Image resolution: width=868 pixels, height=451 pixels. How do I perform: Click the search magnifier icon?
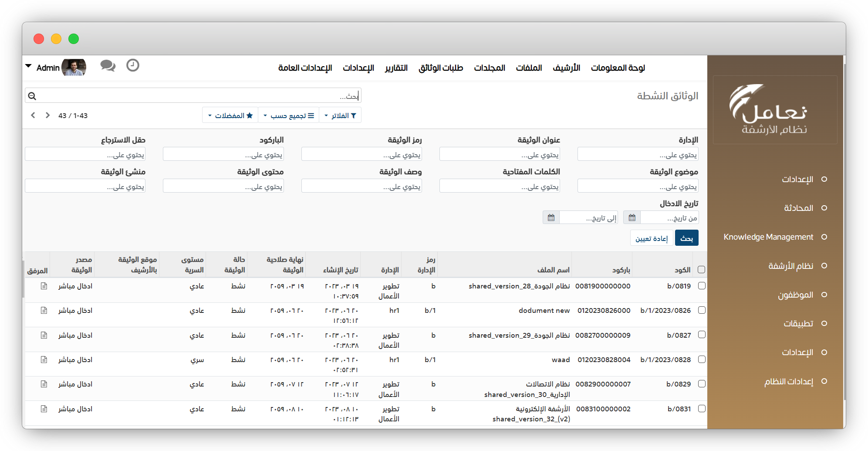(x=32, y=96)
